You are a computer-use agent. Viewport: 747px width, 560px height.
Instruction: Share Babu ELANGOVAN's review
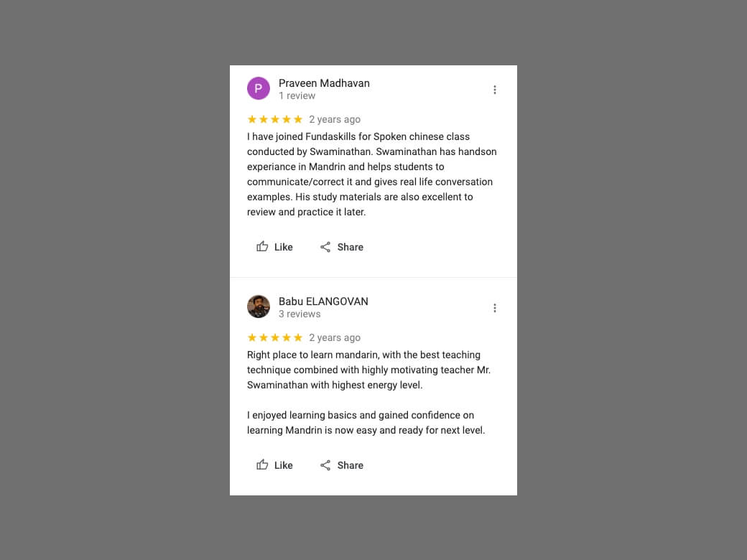click(x=342, y=465)
